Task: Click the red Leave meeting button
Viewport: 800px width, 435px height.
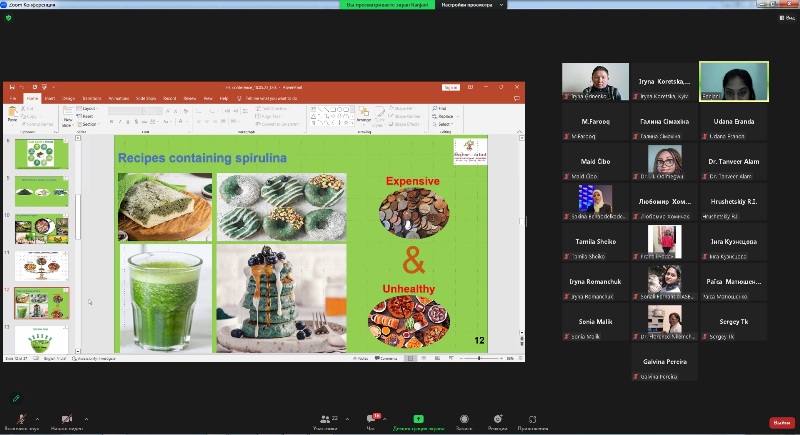Action: coord(781,423)
